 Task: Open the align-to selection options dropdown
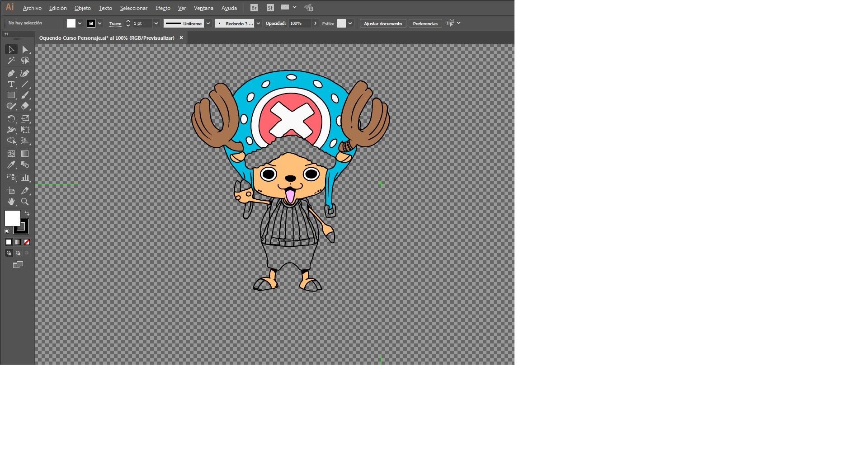[459, 23]
